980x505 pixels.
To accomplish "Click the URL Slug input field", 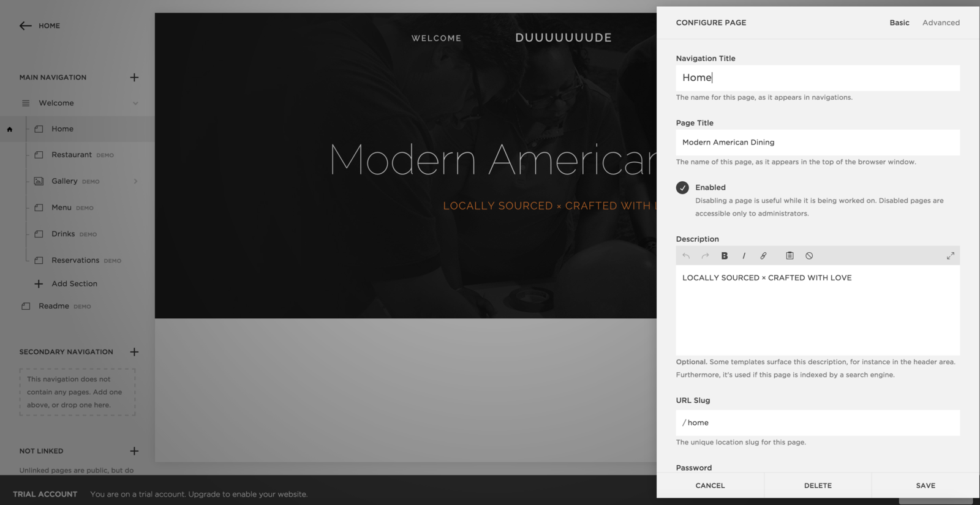I will click(x=818, y=423).
